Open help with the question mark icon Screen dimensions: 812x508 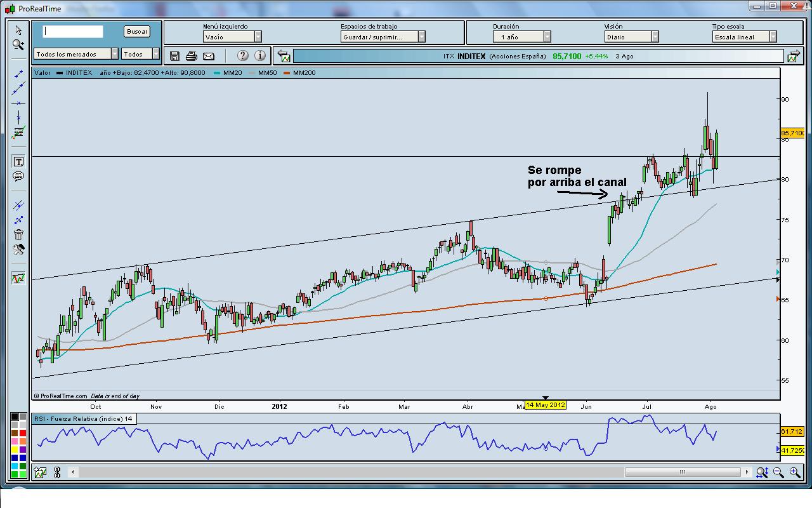pos(242,56)
